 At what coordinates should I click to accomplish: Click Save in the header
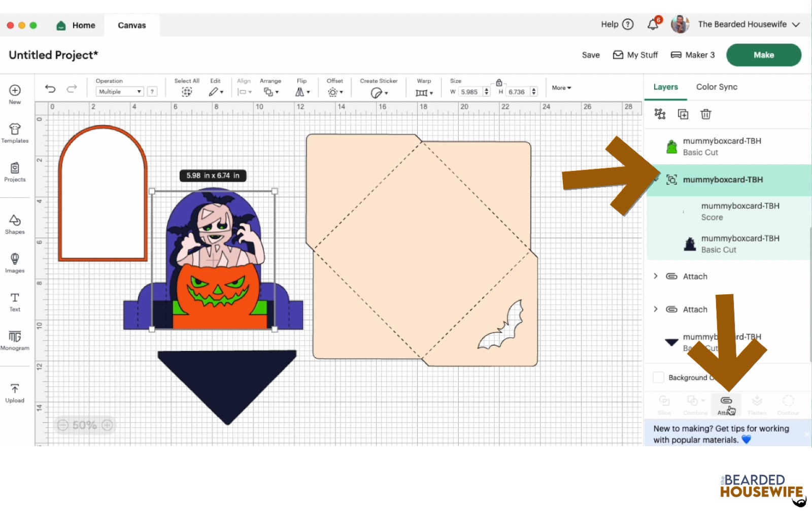click(x=591, y=55)
